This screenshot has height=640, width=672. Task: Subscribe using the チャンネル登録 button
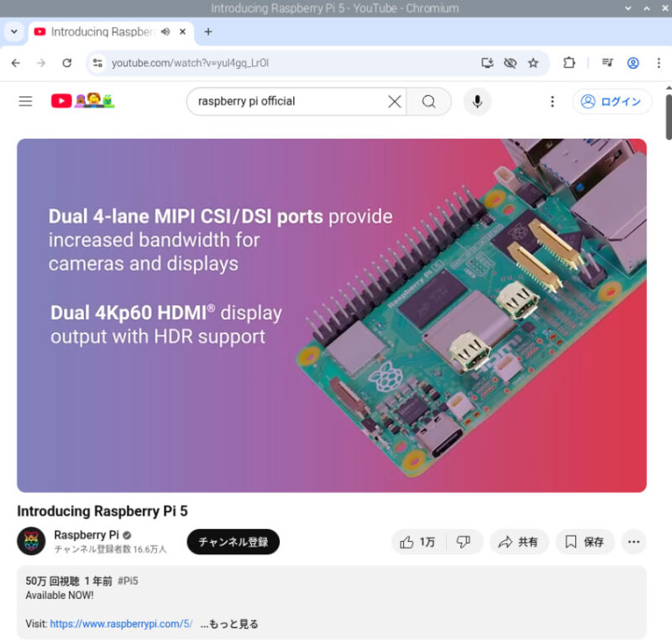click(x=234, y=542)
